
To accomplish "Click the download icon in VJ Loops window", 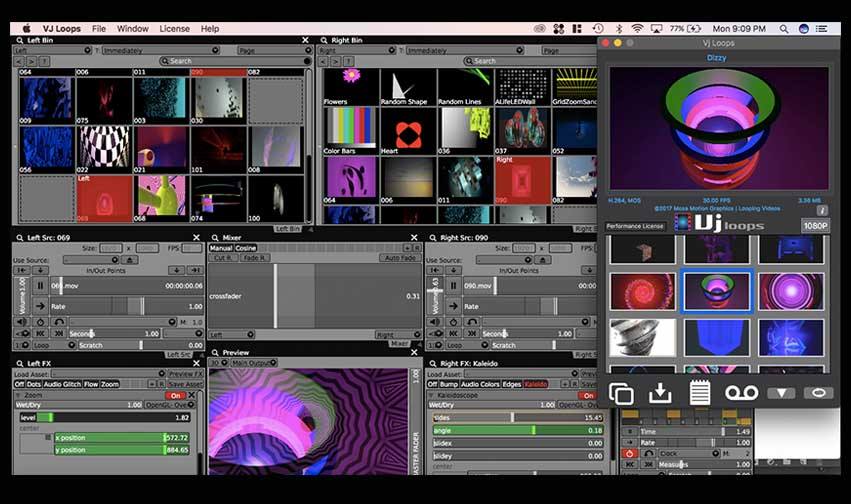I will 660,393.
